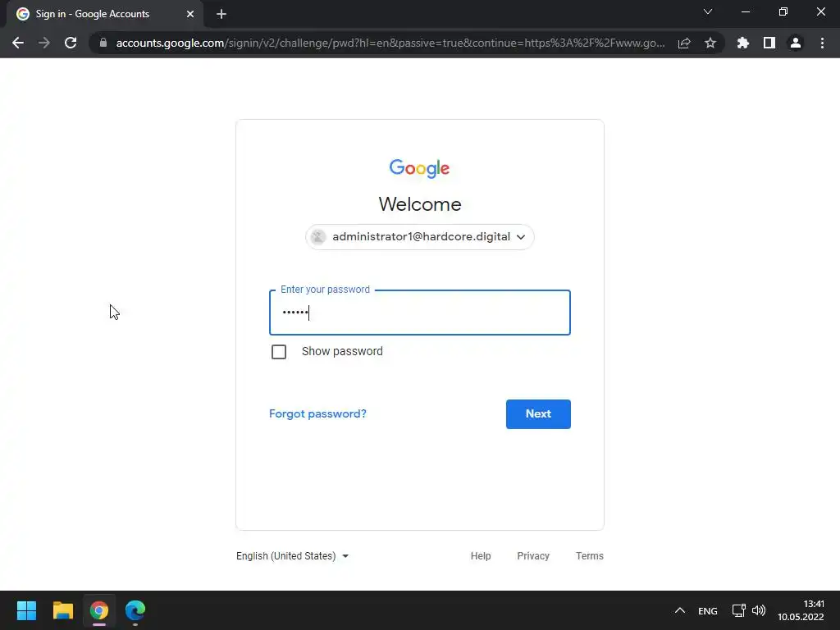Viewport: 840px width, 630px height.
Task: Open network status in system tray
Action: coord(739,610)
